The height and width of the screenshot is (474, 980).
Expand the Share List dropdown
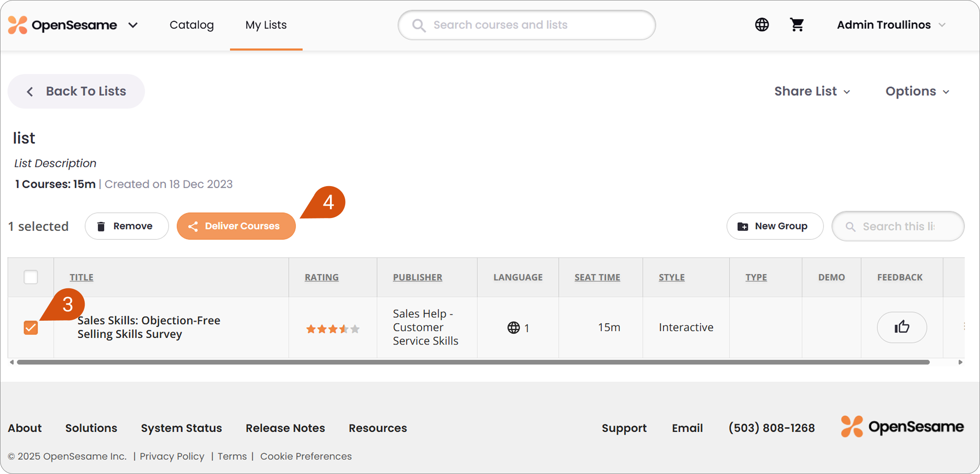coord(812,91)
